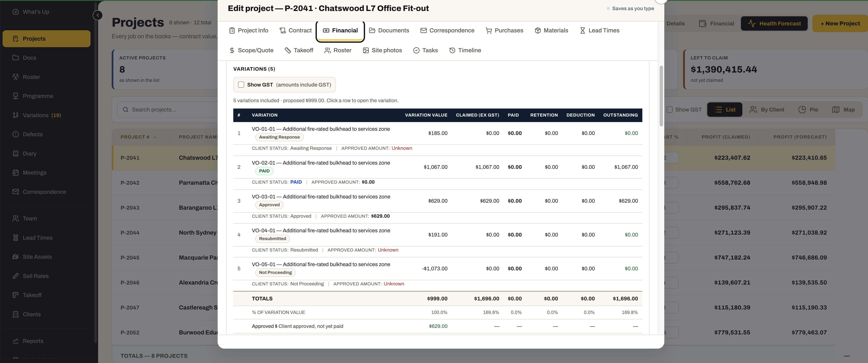Open the Map view

843,110
